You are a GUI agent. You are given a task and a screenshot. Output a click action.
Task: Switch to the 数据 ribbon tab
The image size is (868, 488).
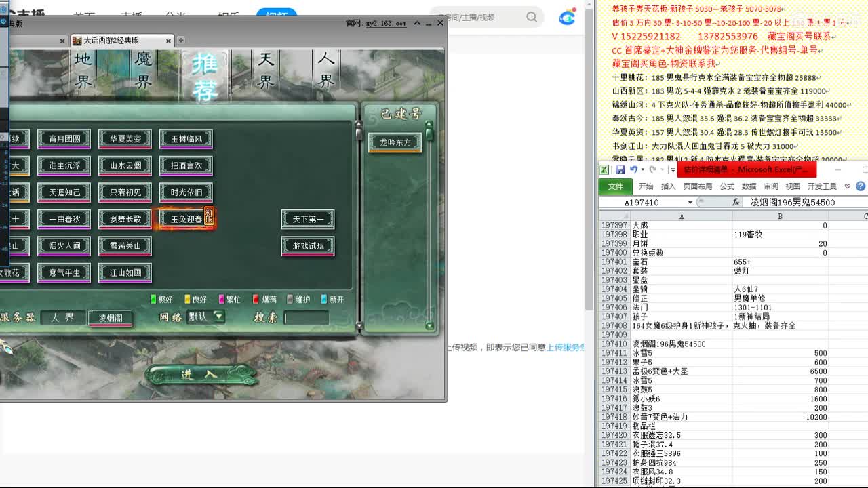[x=749, y=186]
